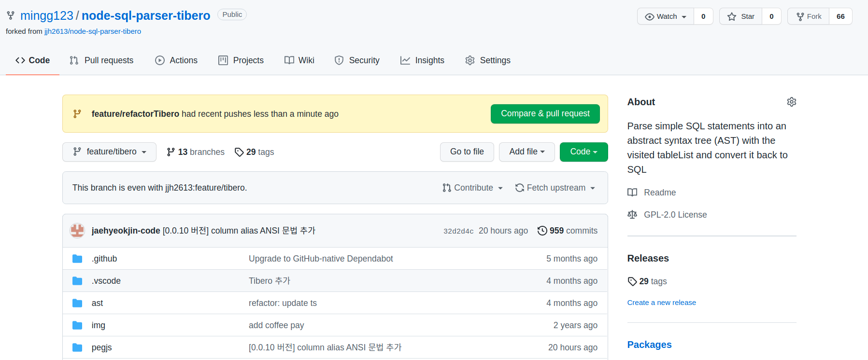Star this repository

coord(741,16)
